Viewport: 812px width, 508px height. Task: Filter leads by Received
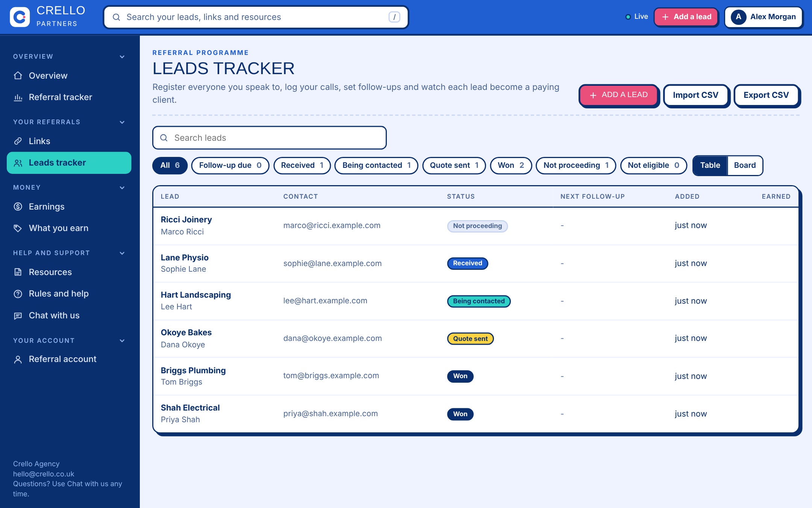click(x=302, y=165)
